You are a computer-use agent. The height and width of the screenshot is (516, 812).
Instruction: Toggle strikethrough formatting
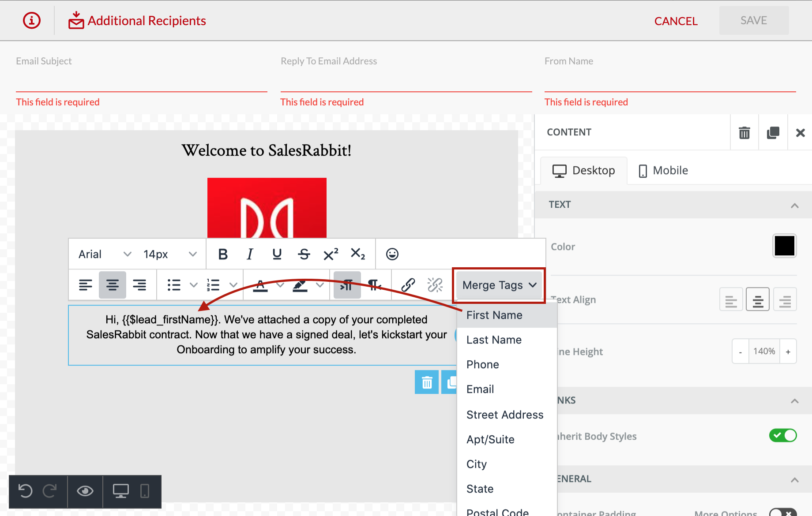click(304, 254)
